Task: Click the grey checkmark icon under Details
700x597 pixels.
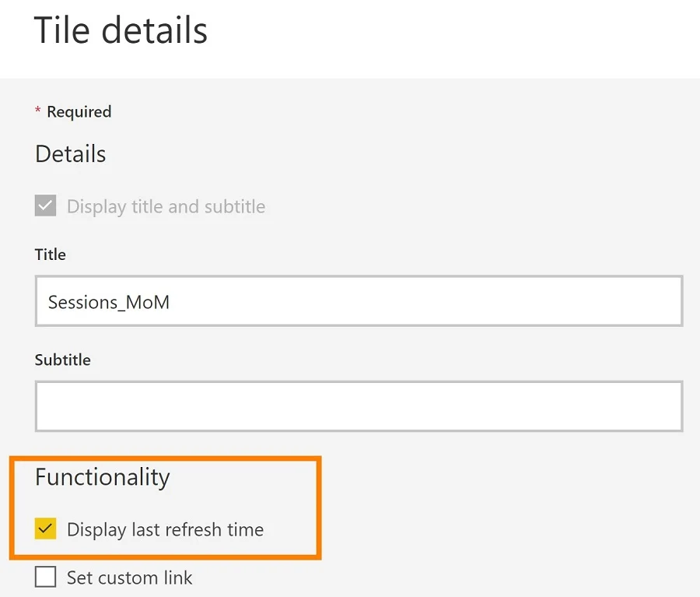Action: pyautogui.click(x=46, y=206)
